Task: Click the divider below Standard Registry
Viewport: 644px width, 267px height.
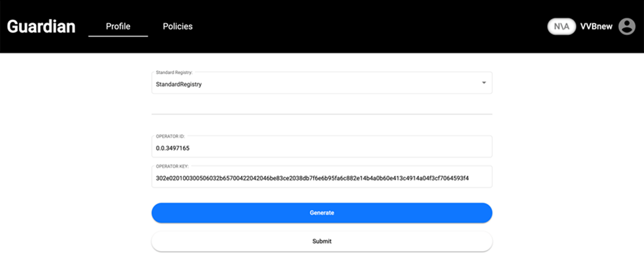Action: tap(322, 114)
